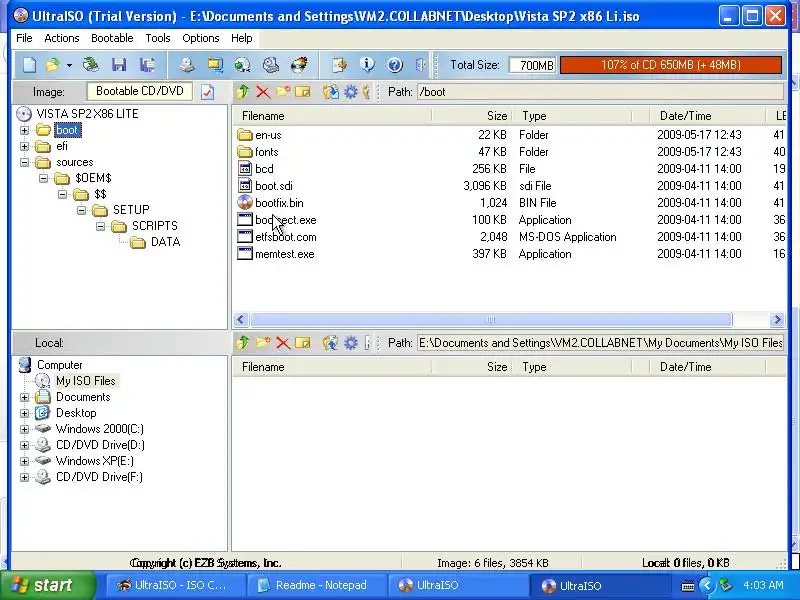800x600 pixels.
Task: Click the Bootable CD/DVD image type button
Action: (140, 91)
